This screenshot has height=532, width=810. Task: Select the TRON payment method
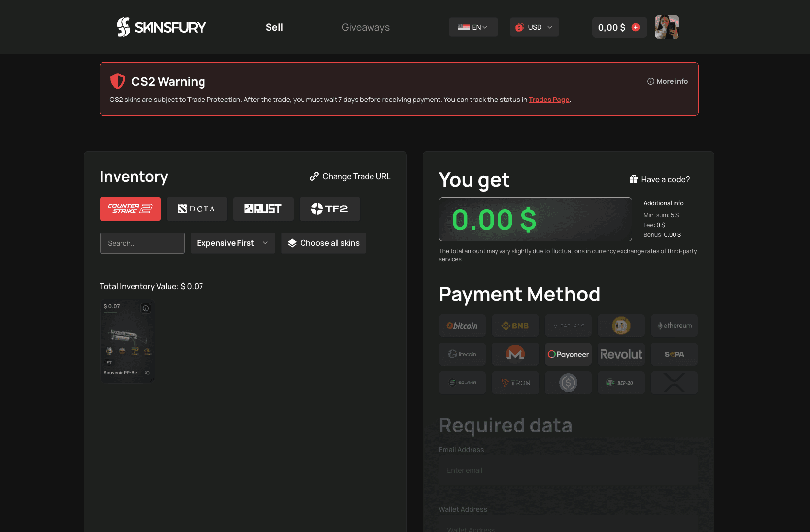(515, 382)
